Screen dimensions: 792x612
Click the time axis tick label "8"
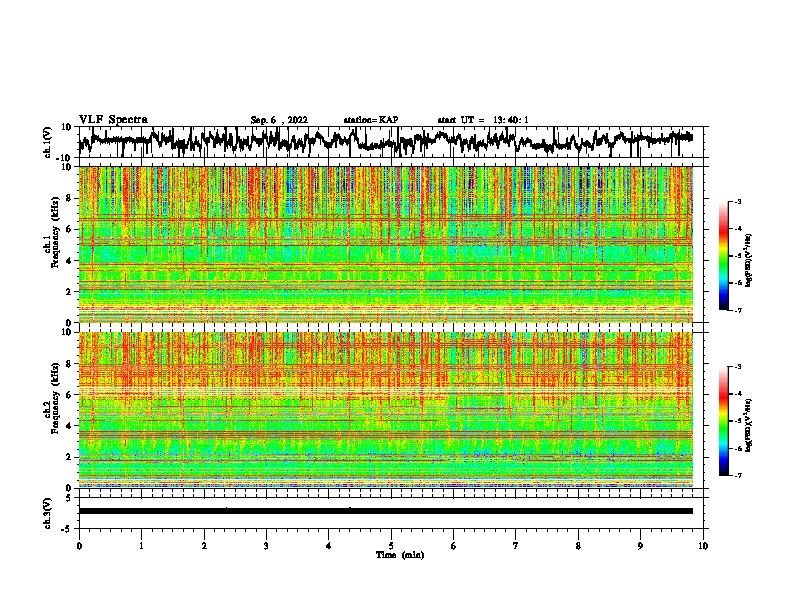click(578, 546)
